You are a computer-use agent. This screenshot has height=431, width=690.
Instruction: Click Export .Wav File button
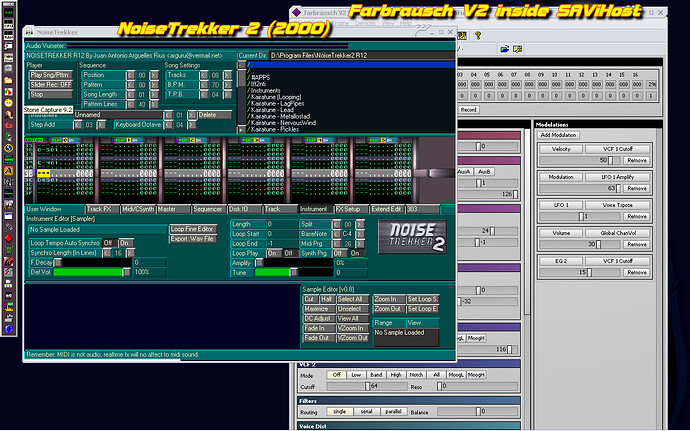click(x=193, y=239)
